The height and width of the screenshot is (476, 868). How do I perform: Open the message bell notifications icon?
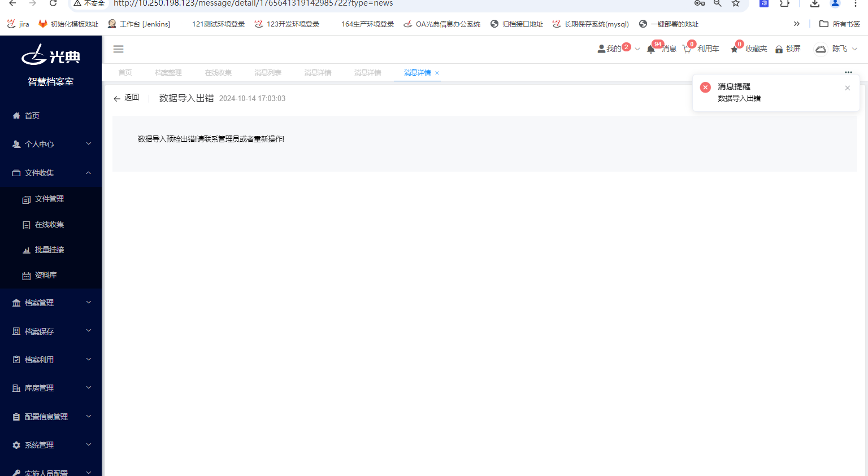(651, 49)
